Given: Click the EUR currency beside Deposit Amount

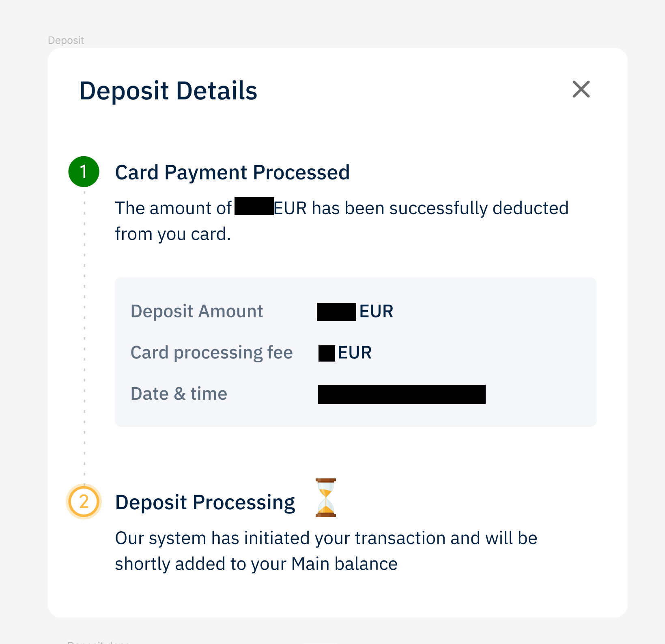Looking at the screenshot, I should 376,312.
